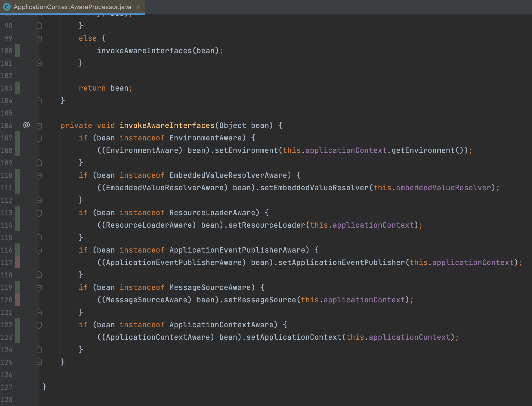Click the setEnvironment method call
The image size is (532, 406).
click(246, 150)
